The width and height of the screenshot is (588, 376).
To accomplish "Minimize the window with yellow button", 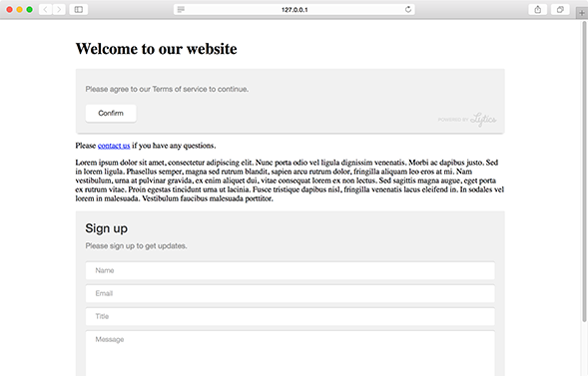I will (x=20, y=9).
